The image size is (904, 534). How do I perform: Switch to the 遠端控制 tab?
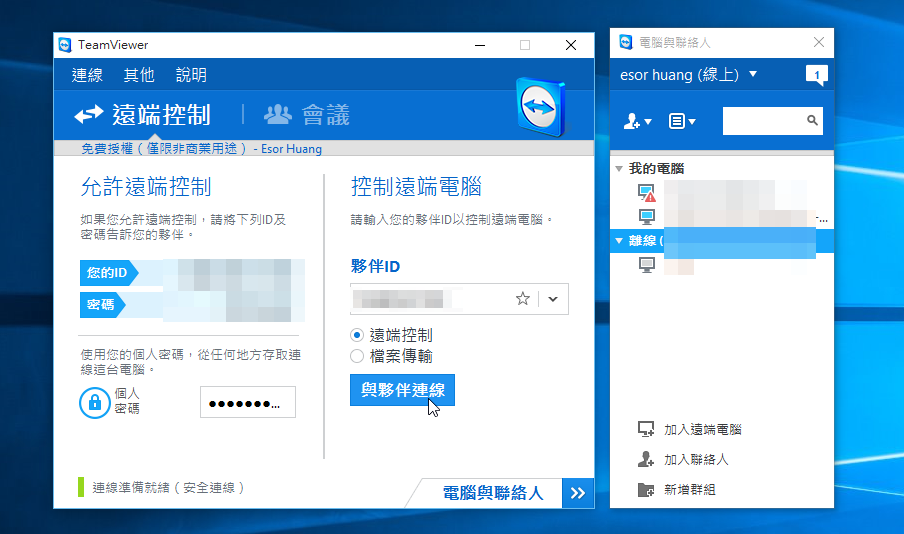click(x=143, y=115)
